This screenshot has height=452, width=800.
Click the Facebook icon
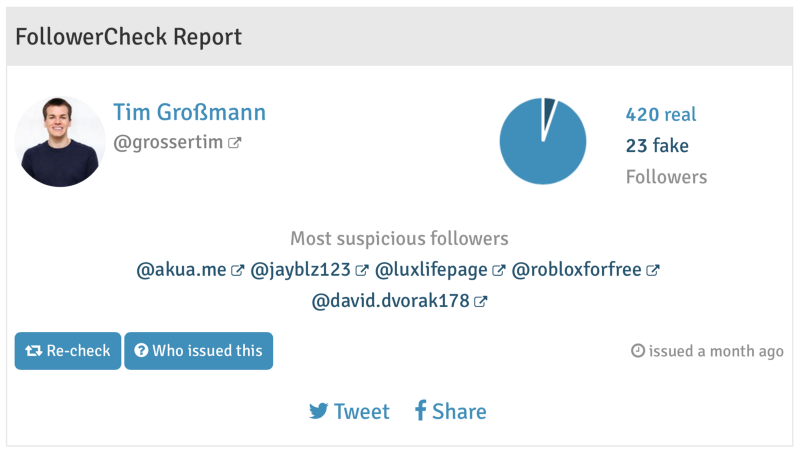click(x=421, y=411)
